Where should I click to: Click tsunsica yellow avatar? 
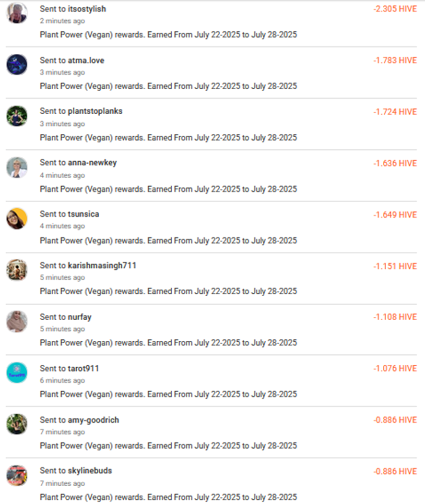[17, 218]
